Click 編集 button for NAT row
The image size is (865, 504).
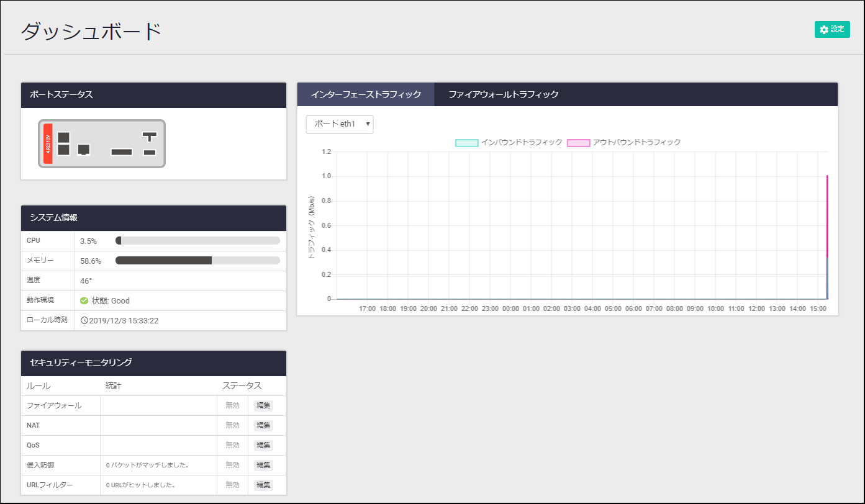click(263, 426)
